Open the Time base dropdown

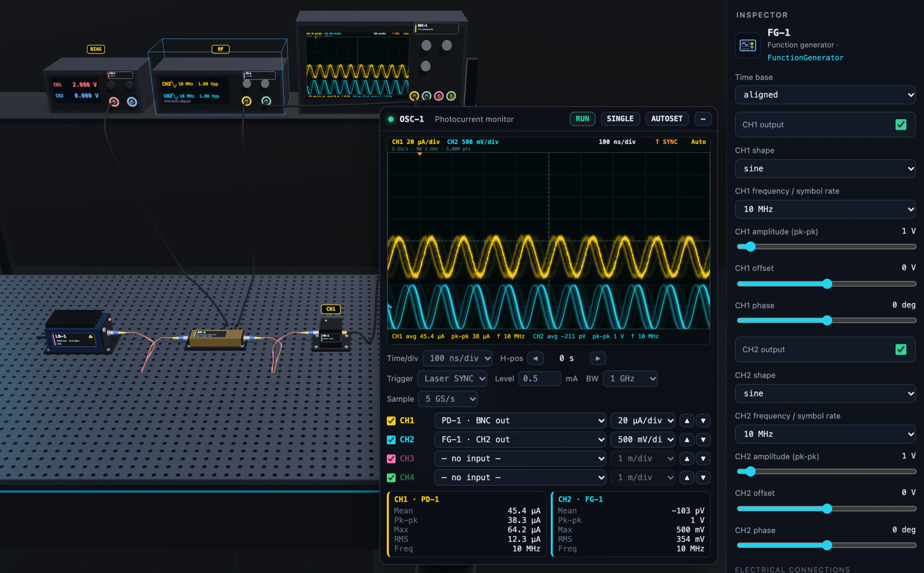[825, 95]
